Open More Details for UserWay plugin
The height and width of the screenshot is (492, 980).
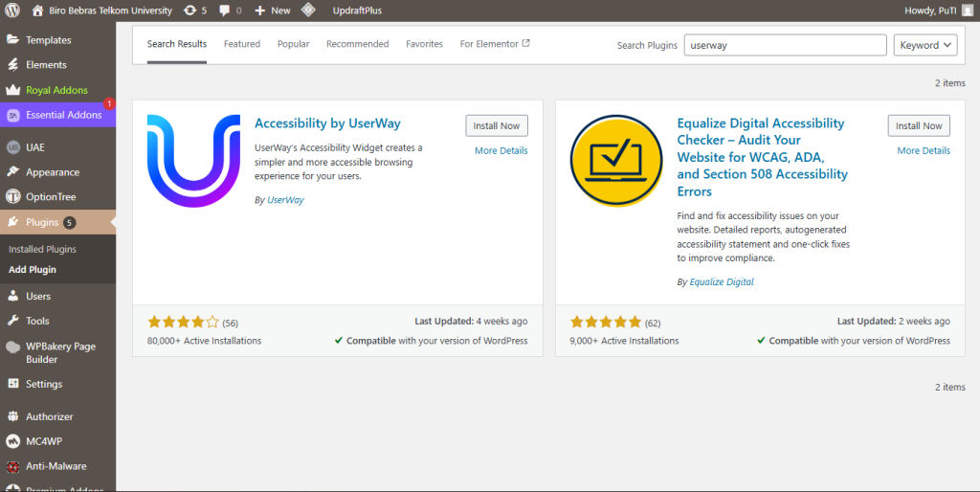point(501,150)
